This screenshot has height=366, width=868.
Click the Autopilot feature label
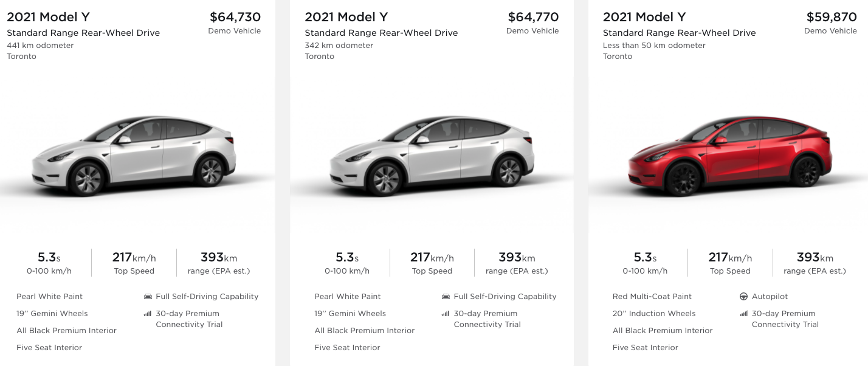coord(770,297)
